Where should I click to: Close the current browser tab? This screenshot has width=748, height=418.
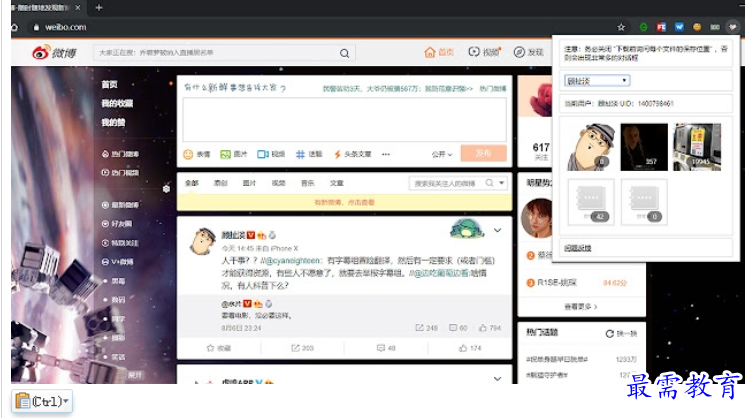78,8
